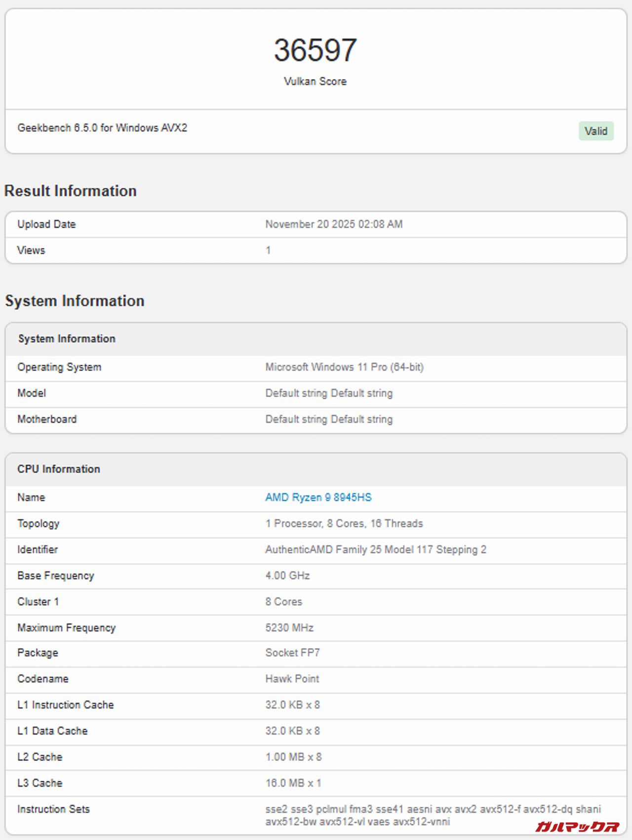Click the Socket FP7 Package value

tap(292, 653)
